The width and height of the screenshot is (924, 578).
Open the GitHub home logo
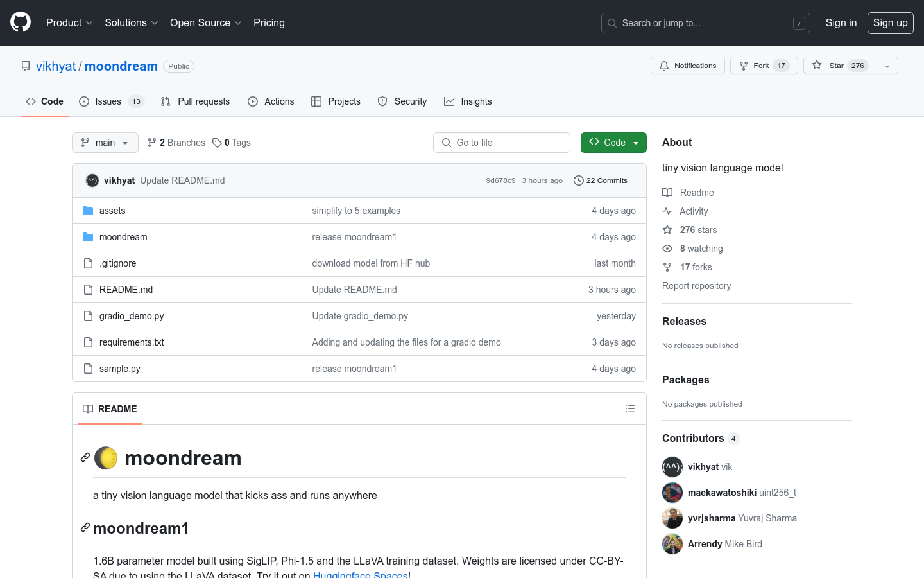21,22
